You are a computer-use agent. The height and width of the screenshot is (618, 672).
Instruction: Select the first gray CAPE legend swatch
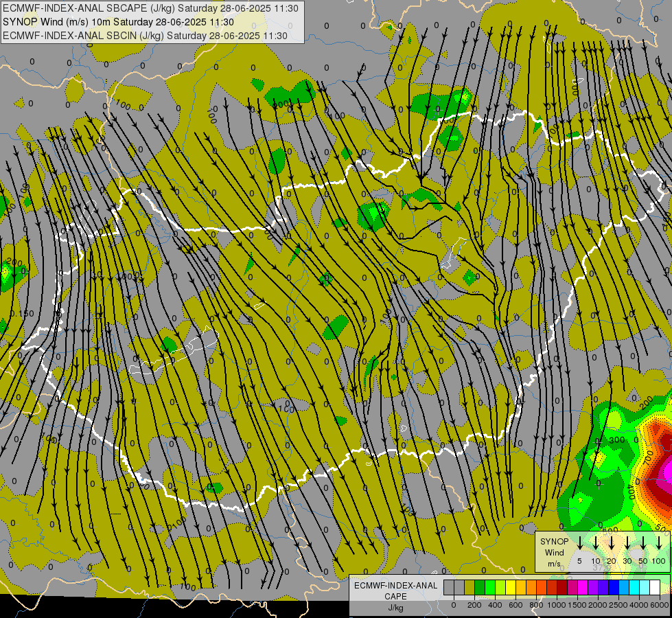click(x=449, y=587)
